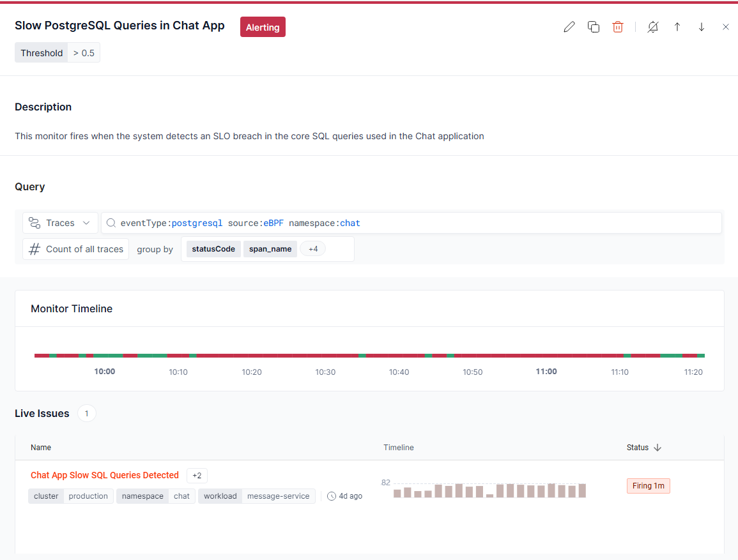Expand the +4 group by fields
The image size is (738, 560).
313,249
